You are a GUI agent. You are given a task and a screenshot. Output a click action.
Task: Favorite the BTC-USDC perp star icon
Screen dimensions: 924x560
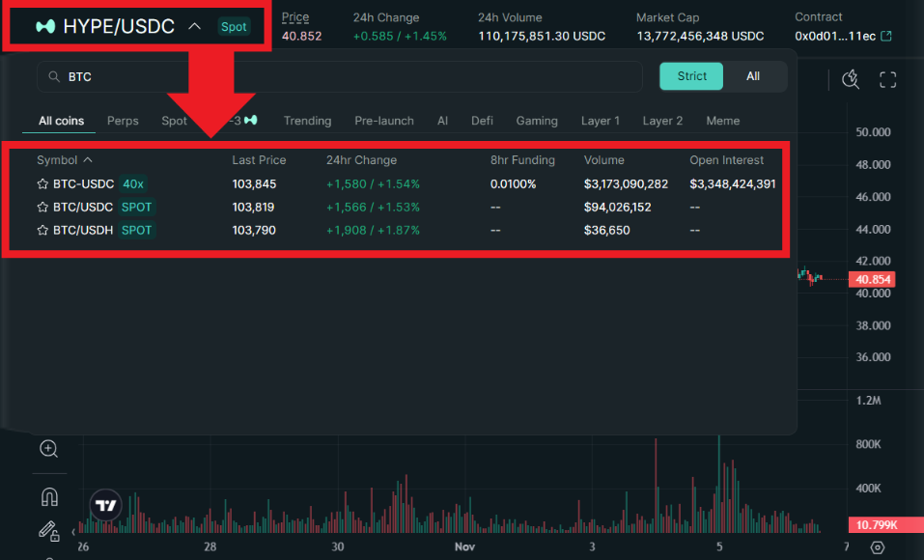coord(42,183)
